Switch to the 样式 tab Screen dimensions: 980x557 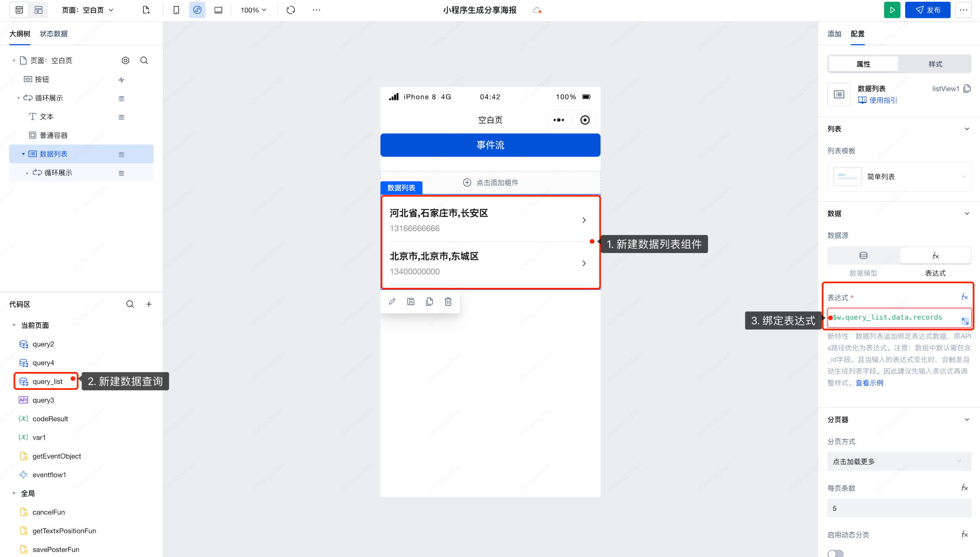coord(935,64)
